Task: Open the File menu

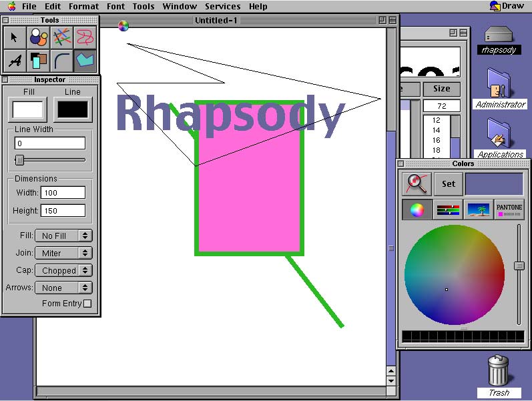Action: click(x=29, y=7)
